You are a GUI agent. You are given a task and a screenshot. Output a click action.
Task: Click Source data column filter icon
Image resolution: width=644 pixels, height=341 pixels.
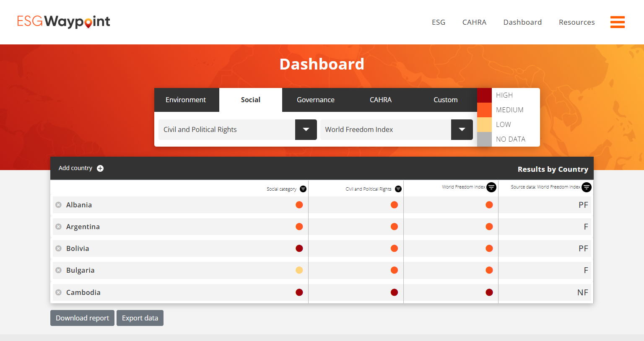[587, 187]
